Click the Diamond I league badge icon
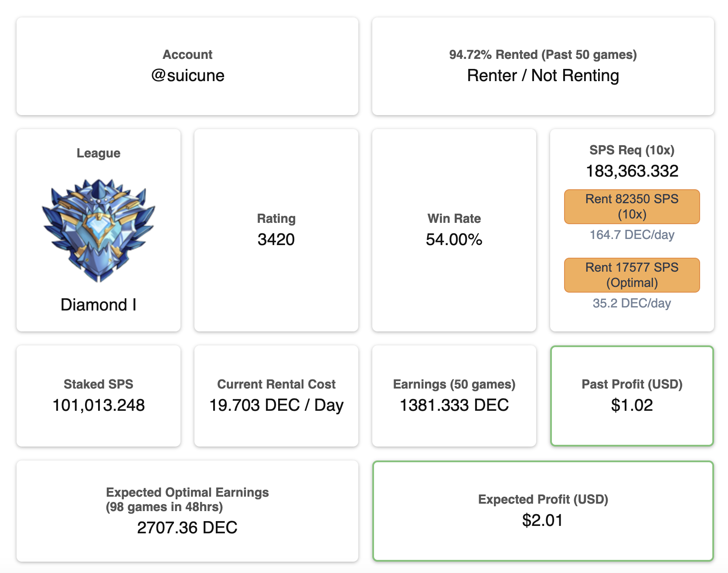728x573 pixels. click(x=99, y=230)
